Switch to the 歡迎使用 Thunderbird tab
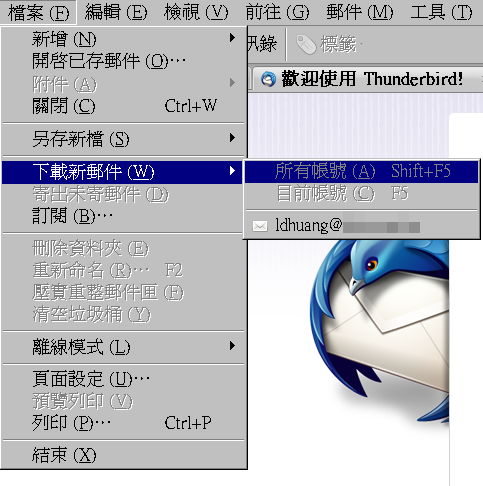Image resolution: width=483 pixels, height=486 pixels. pos(367,79)
